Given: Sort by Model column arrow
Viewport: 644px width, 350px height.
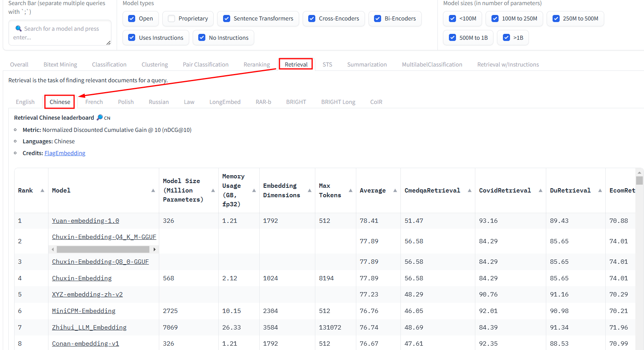Looking at the screenshot, I should [153, 191].
